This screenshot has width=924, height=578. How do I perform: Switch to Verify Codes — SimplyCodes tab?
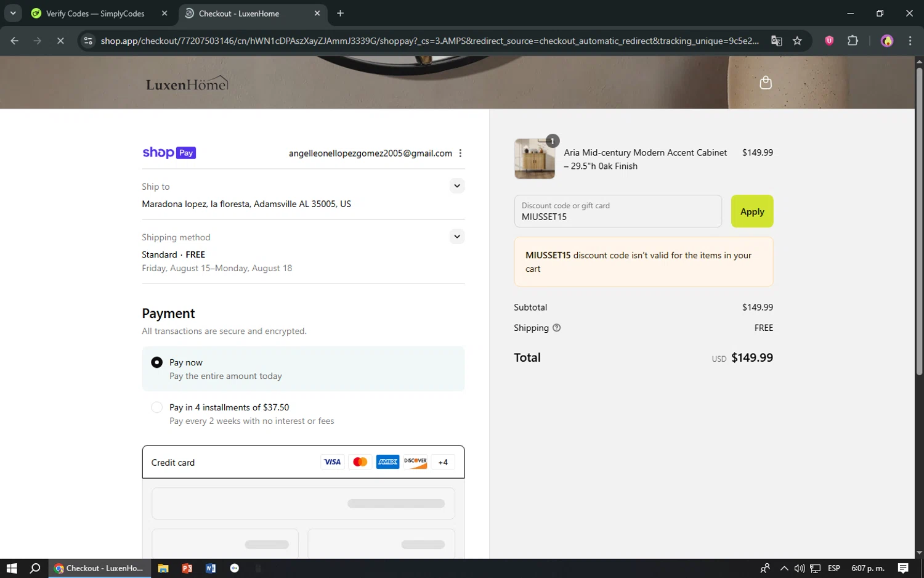click(x=95, y=13)
